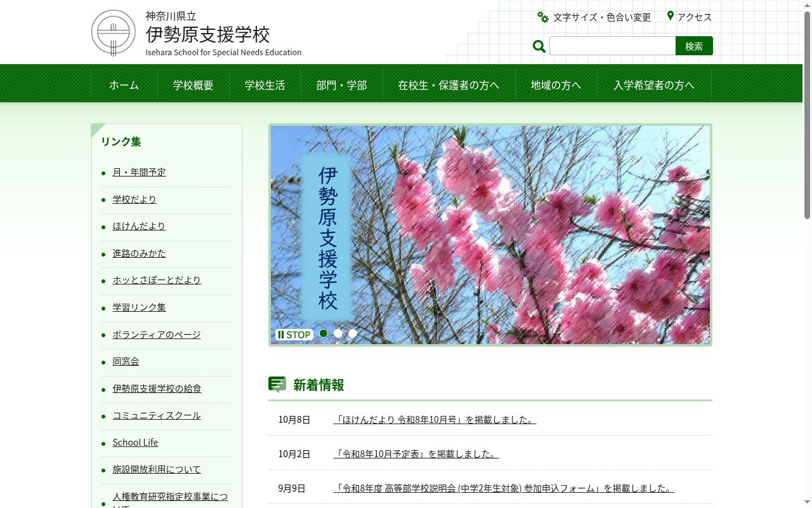Image resolution: width=812 pixels, height=508 pixels.
Task: Open 月・年間予定 sidebar link
Action: coord(139,172)
